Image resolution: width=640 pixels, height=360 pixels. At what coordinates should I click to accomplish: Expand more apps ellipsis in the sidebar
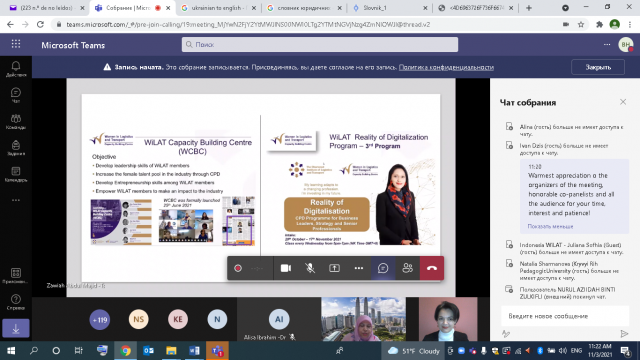(x=16, y=200)
